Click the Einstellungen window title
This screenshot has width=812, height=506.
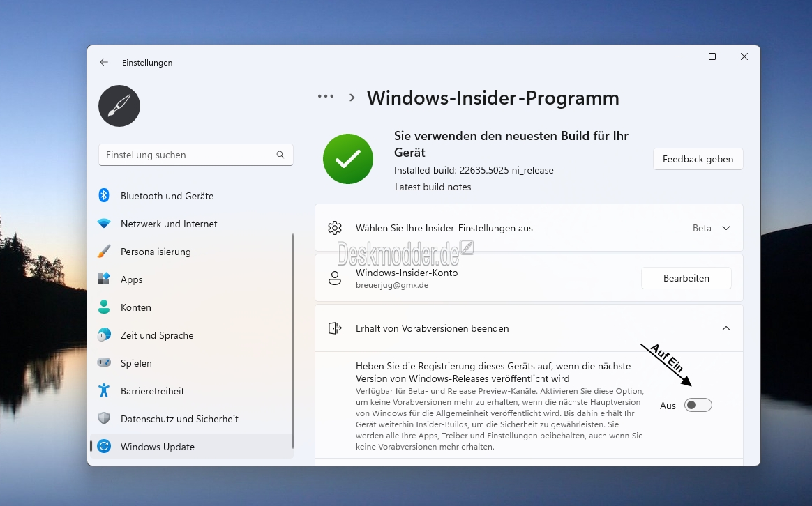147,63
